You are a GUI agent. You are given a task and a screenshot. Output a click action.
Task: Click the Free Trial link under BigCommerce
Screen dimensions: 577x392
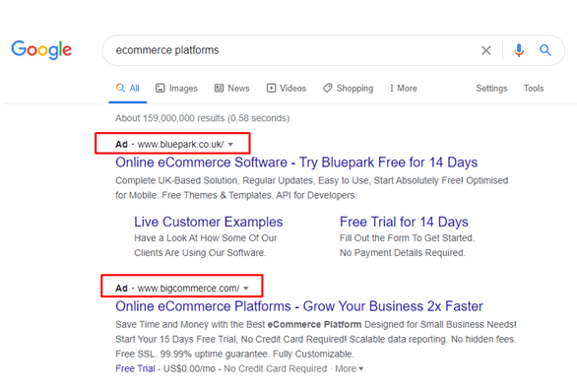coord(135,368)
